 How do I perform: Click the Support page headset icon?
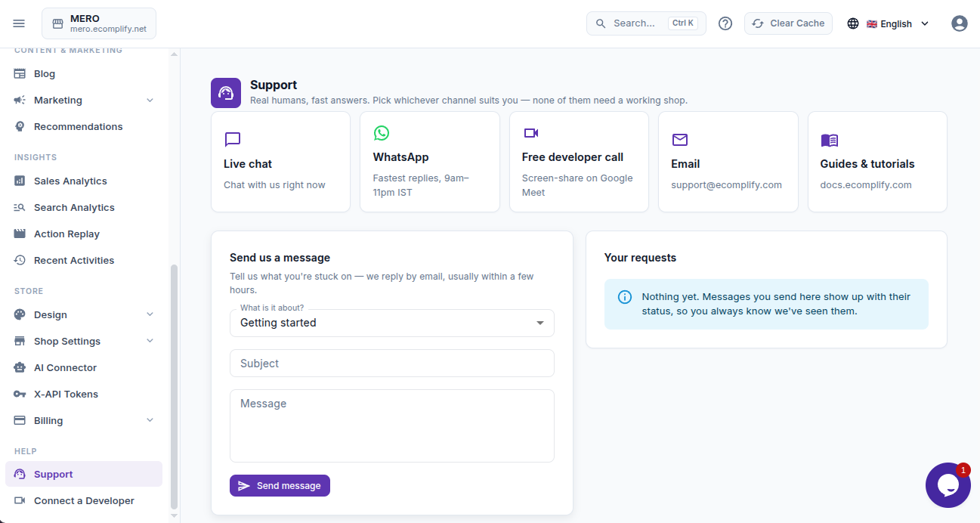click(226, 93)
